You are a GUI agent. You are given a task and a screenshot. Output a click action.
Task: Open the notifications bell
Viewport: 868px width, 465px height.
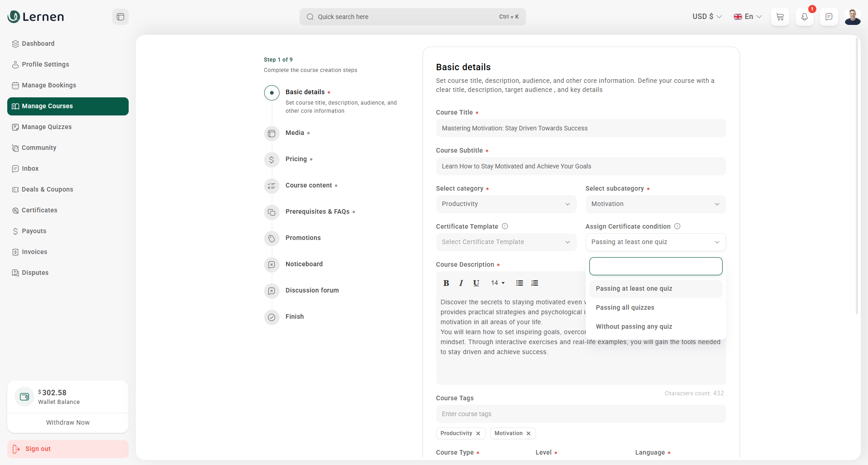click(x=804, y=17)
